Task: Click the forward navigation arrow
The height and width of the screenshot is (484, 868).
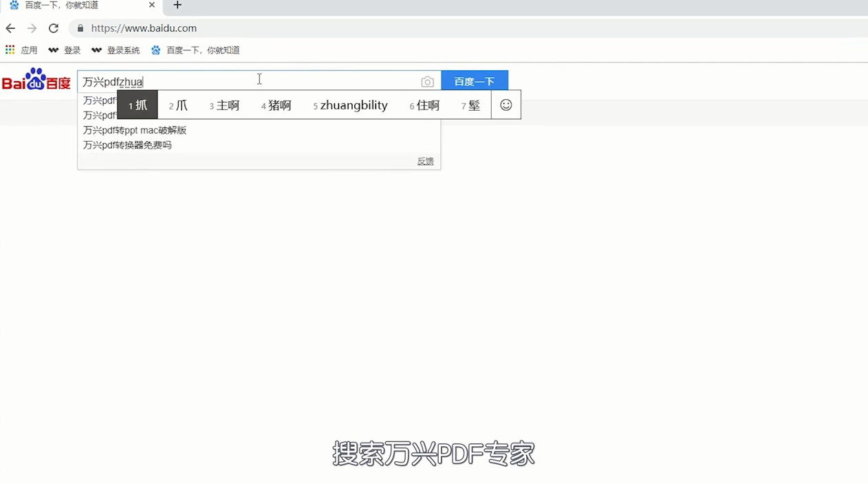Action: point(32,28)
